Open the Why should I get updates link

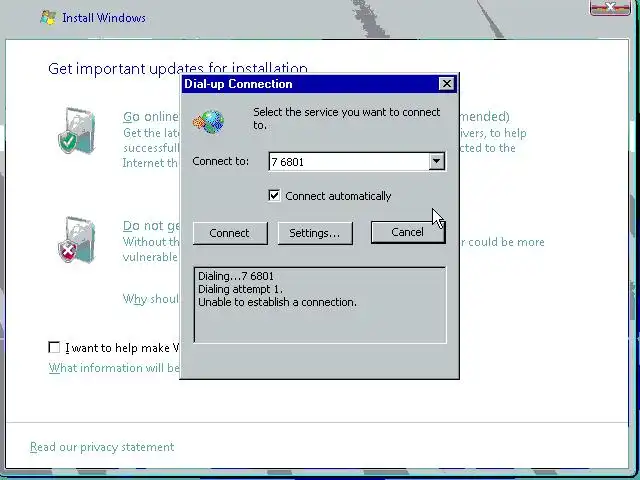[x=151, y=299]
